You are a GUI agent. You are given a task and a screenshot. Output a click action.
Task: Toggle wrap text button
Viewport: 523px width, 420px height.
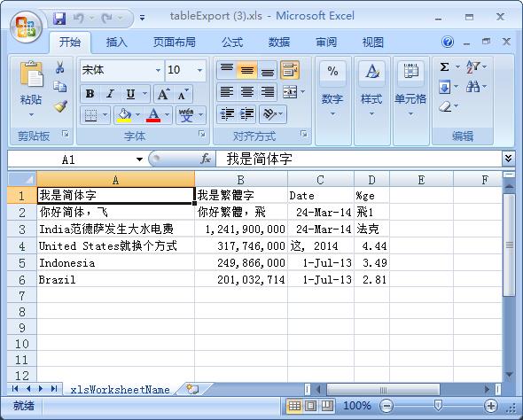pos(290,70)
